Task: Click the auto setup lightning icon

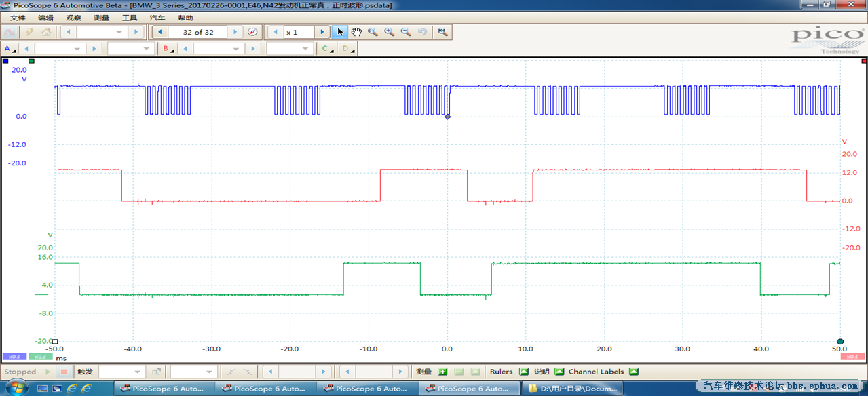Action: [x=29, y=32]
